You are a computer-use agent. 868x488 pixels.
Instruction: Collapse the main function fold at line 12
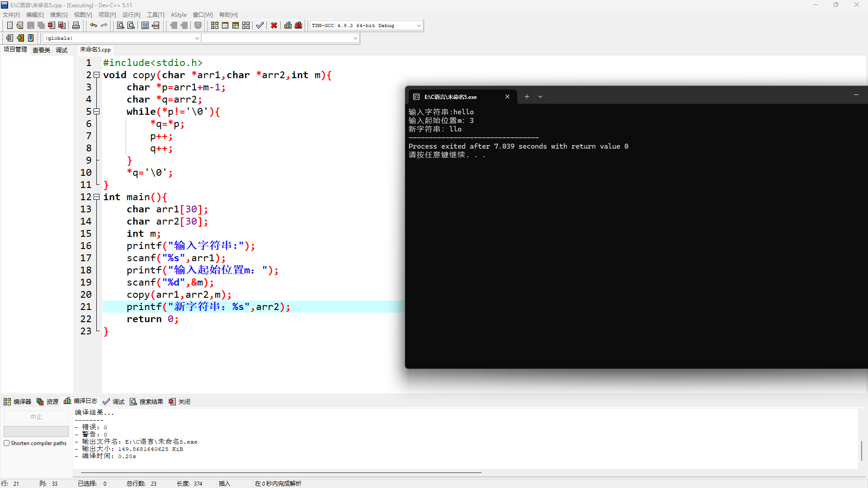(96, 197)
